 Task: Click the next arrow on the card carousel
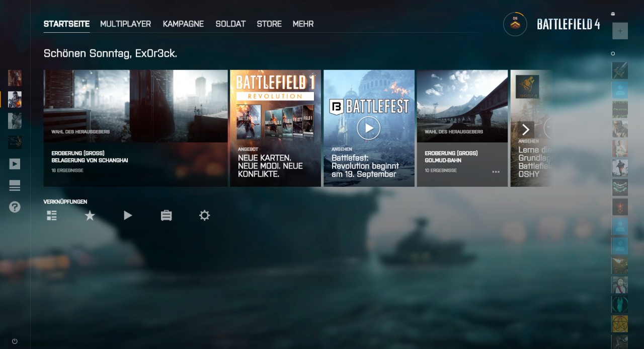click(526, 129)
